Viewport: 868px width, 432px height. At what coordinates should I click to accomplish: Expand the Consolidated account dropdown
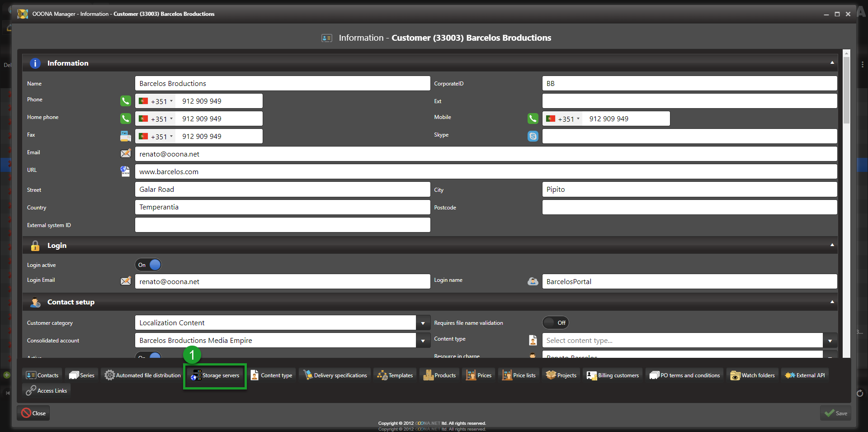tap(423, 341)
